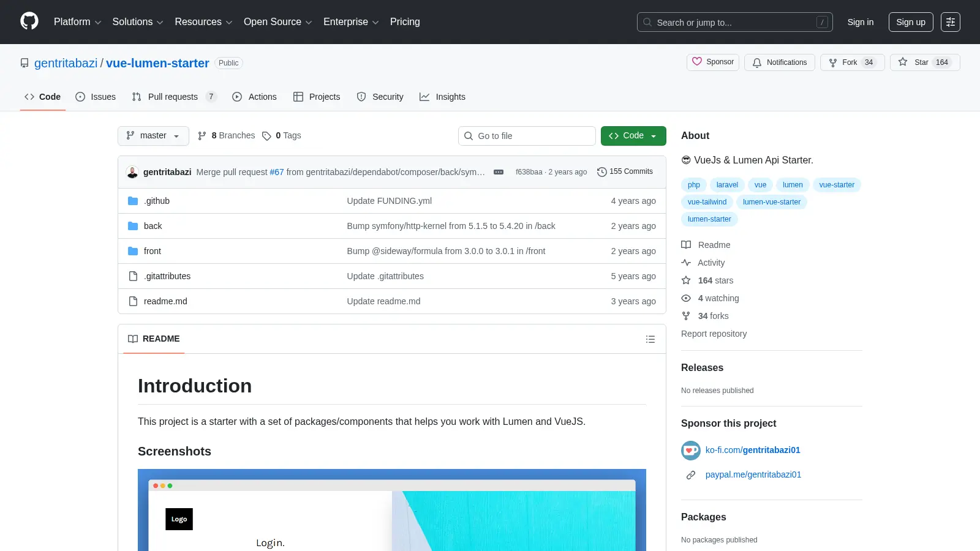This screenshot has height=551, width=980.
Task: Open the 155 Commits history
Action: point(625,172)
